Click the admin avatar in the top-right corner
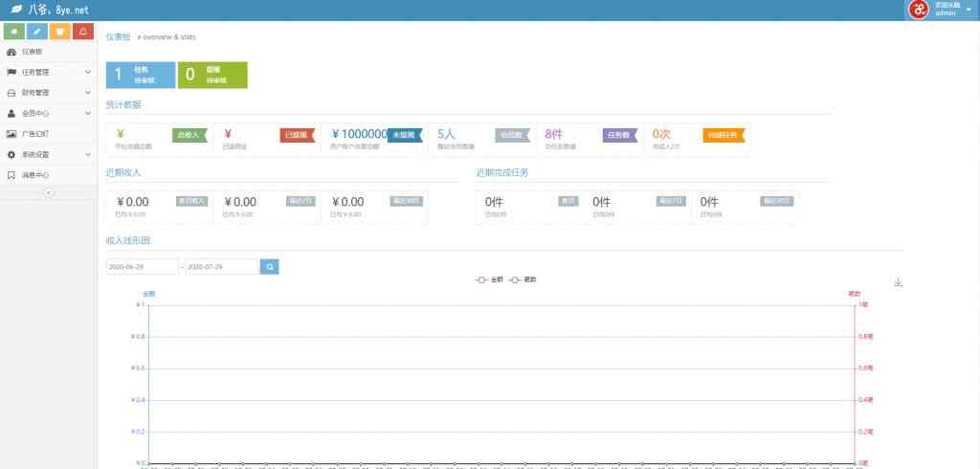Viewport: 980px width, 469px height. 918,10
